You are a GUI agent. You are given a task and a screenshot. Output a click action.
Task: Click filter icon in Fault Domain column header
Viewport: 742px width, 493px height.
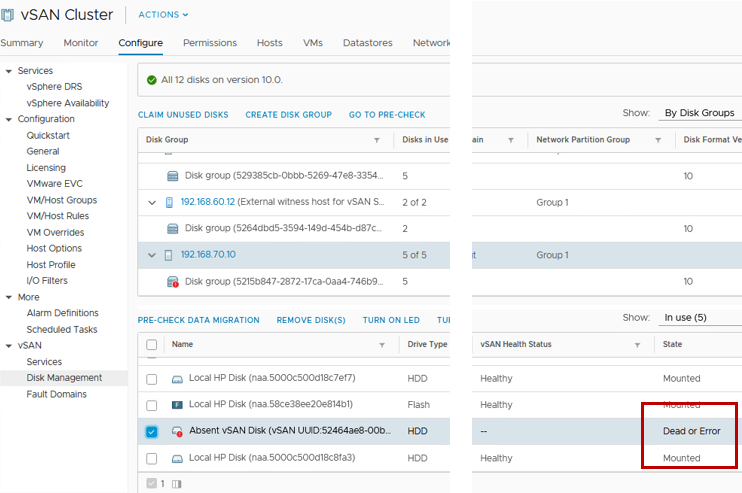511,140
